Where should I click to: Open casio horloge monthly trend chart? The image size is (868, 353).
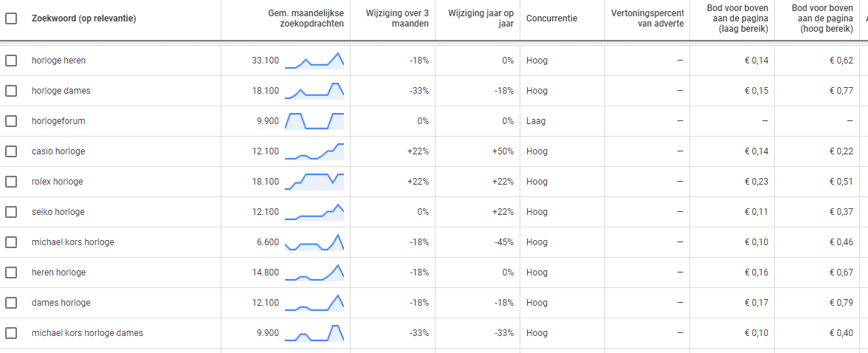[x=314, y=151]
